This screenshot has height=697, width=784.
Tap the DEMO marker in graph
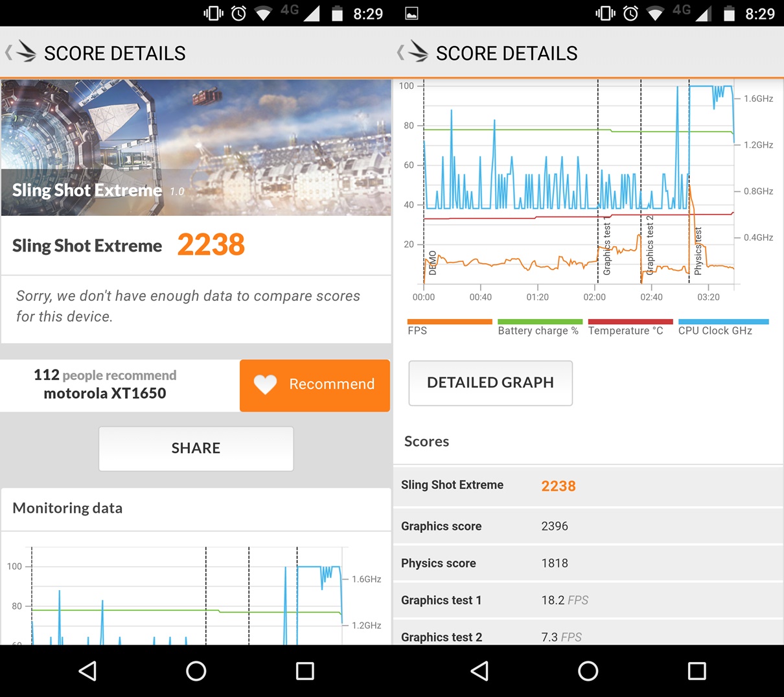(433, 263)
